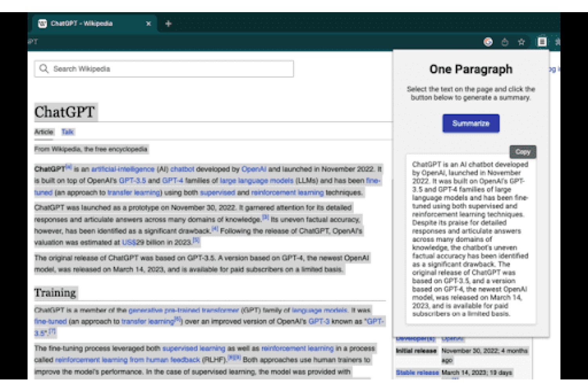
Task: Open the OpenAI link in the first paragraph
Action: pyautogui.click(x=254, y=169)
